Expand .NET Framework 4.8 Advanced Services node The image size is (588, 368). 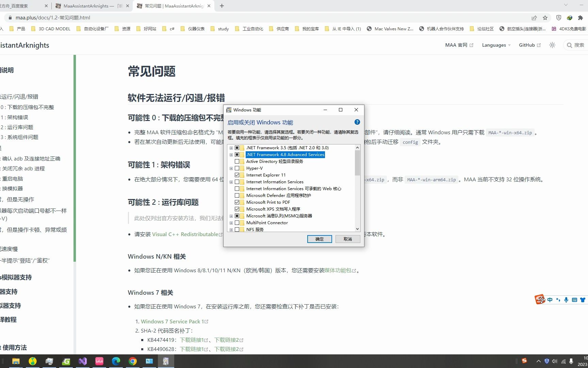[231, 155]
